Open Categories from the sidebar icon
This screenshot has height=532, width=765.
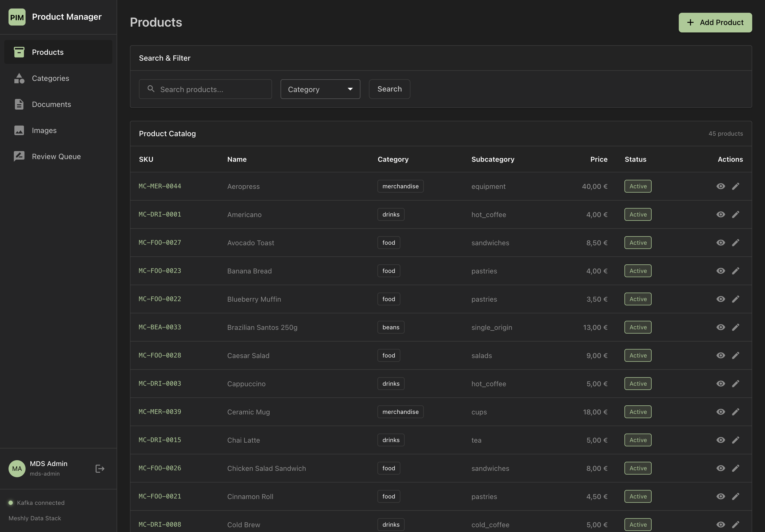click(x=19, y=78)
